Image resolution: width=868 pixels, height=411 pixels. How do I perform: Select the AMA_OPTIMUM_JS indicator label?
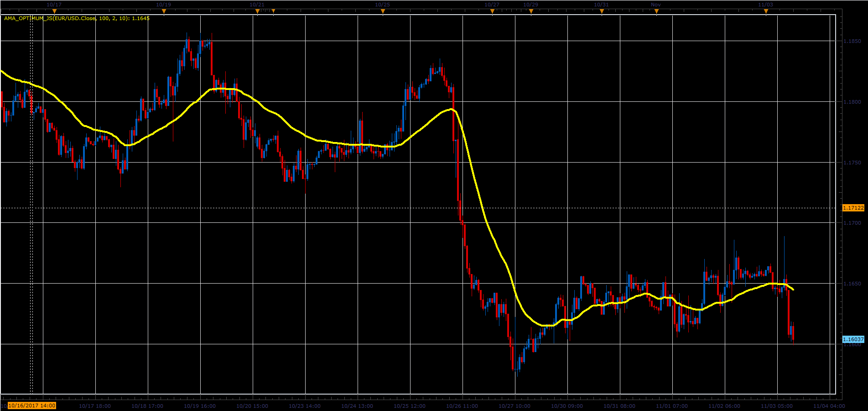coord(77,18)
